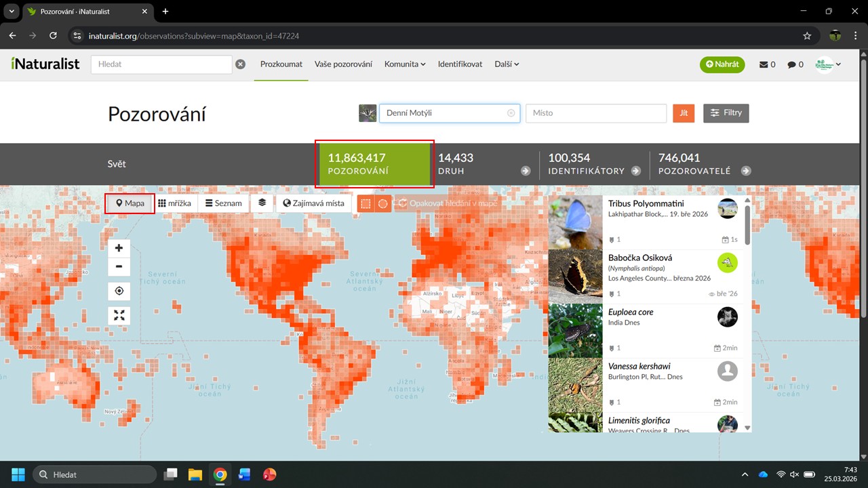Expand the Komunita dropdown menu
Screen dimensions: 868x488
point(405,64)
